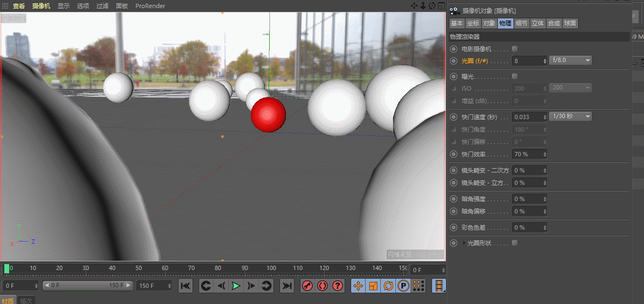Screen dimensions: 644x304
Task: Click stepper arrows of 快门速度 0.033 field
Action: click(x=545, y=117)
